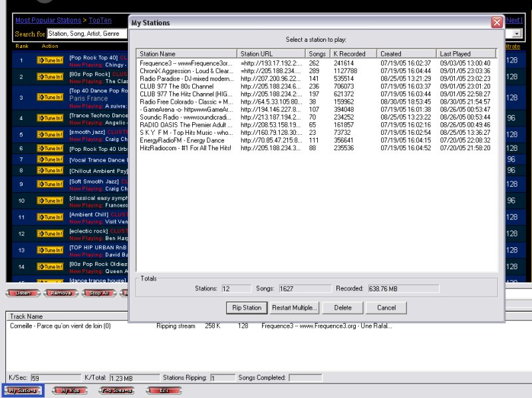Screen dimensions: 532x398
Task: Click Tune In icon for rank 8 station
Action: tap(51, 170)
